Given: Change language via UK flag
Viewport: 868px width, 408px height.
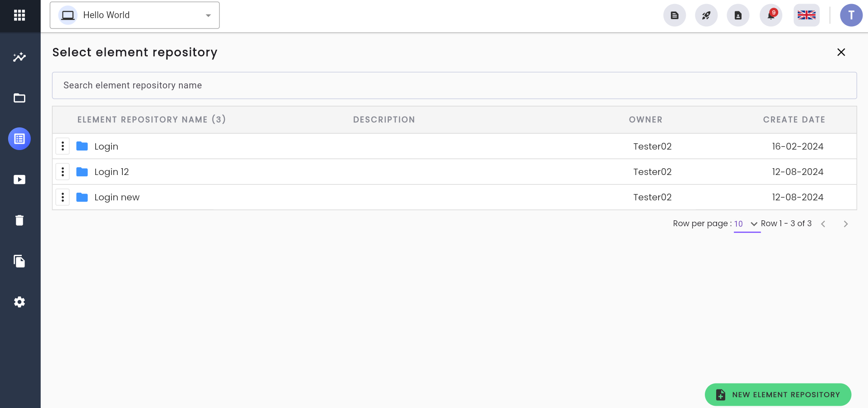Looking at the screenshot, I should (x=806, y=15).
